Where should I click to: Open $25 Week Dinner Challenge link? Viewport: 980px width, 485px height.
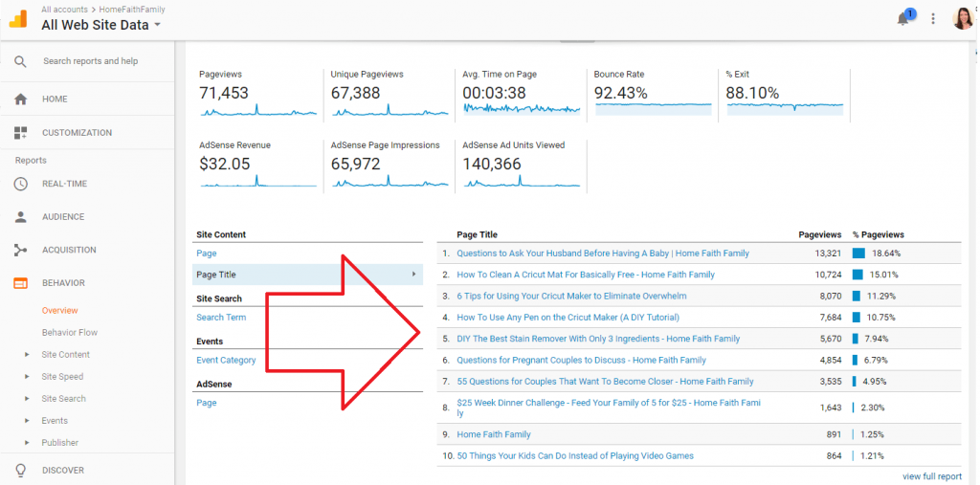point(609,408)
